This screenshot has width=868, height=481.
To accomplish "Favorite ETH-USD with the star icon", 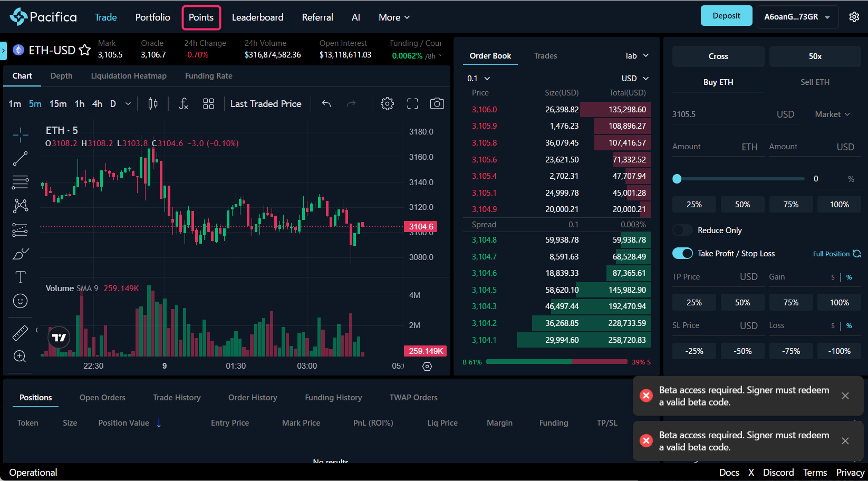I will pyautogui.click(x=84, y=51).
